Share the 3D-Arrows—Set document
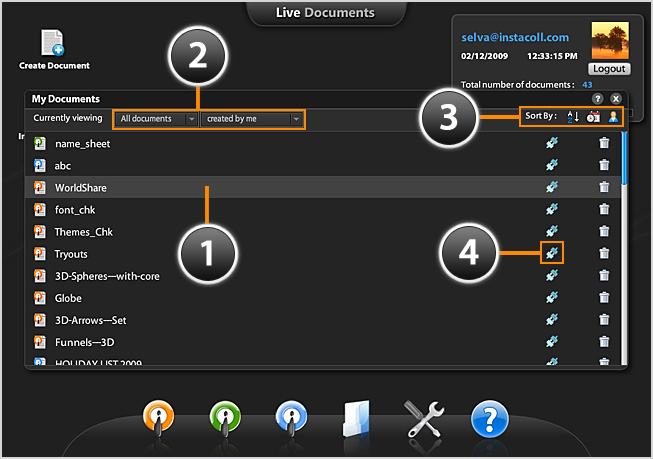This screenshot has width=653, height=459. tap(552, 319)
